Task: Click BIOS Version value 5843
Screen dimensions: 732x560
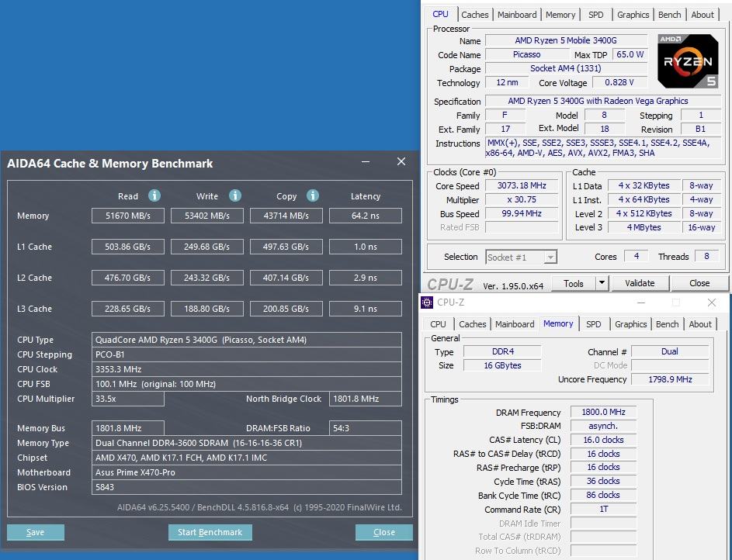Action: pyautogui.click(x=247, y=487)
